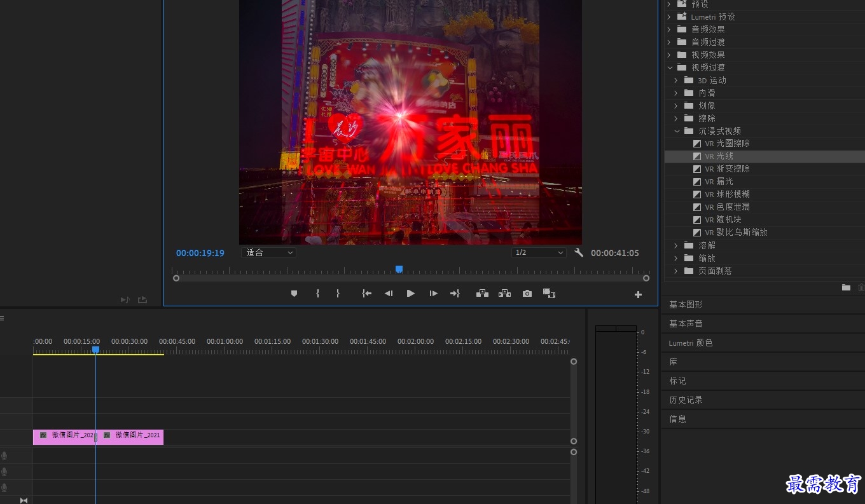The height and width of the screenshot is (504, 865).
Task: Open the 1/2 playback resolution dropdown
Action: [538, 252]
